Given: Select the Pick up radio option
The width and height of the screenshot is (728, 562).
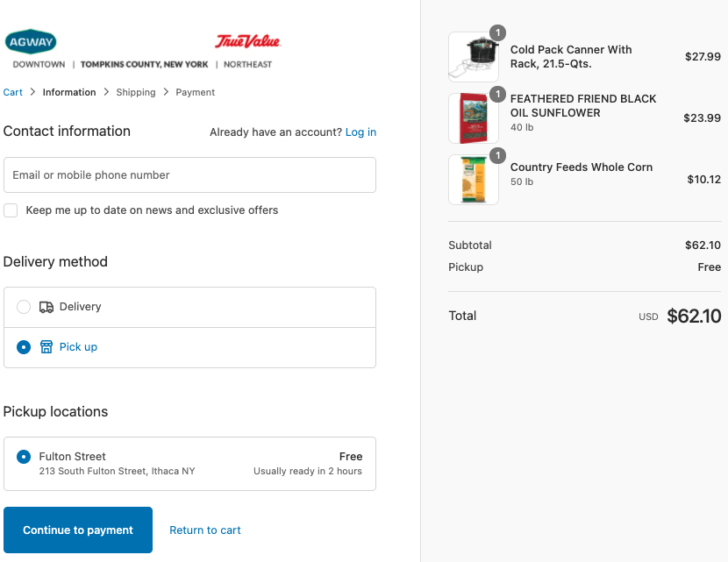Looking at the screenshot, I should click(x=24, y=347).
